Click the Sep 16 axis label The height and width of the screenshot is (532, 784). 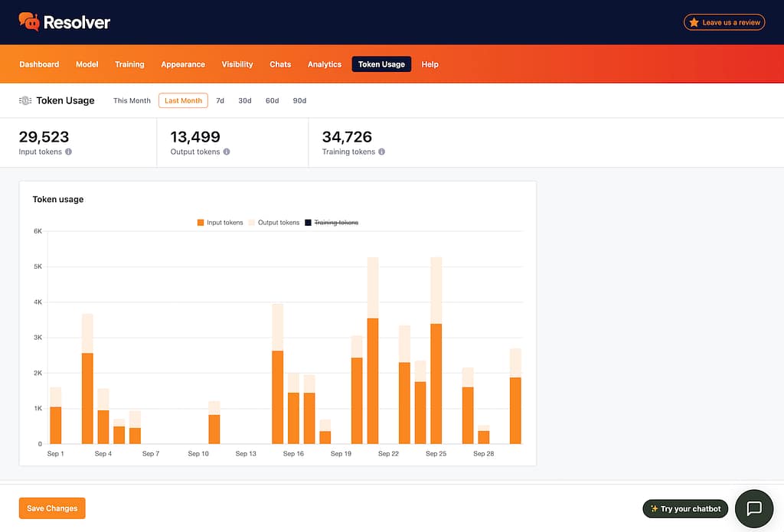tap(293, 453)
